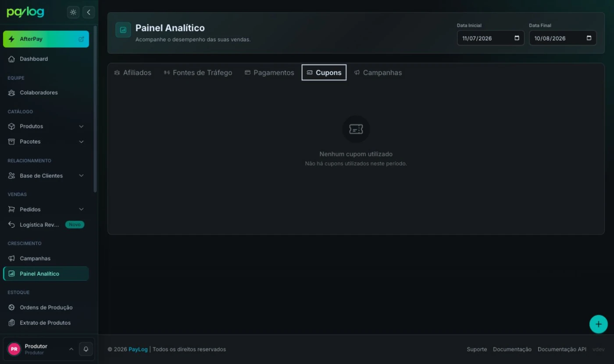Click the empty coupon ticket icon
Screen dimensions: 614x364
356,129
